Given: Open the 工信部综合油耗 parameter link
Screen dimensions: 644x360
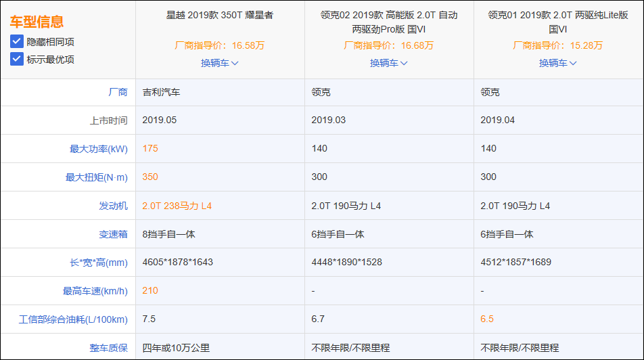Looking at the screenshot, I should pyautogui.click(x=73, y=319).
